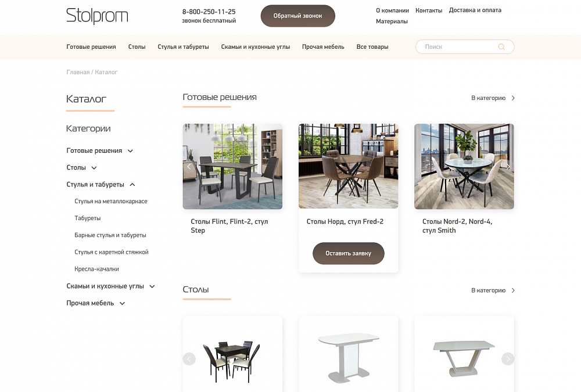Image resolution: width=581 pixels, height=392 pixels.
Task: Click the right carousel arrow in Столы section
Action: coord(508,359)
